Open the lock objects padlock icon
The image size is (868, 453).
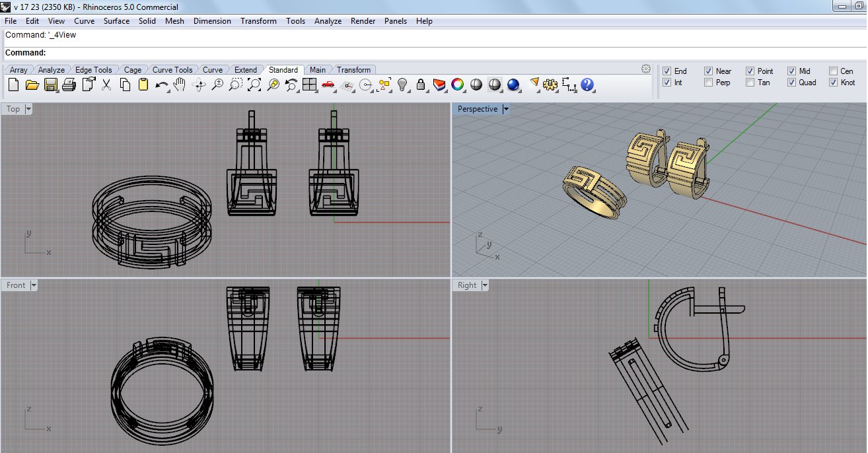(x=421, y=85)
